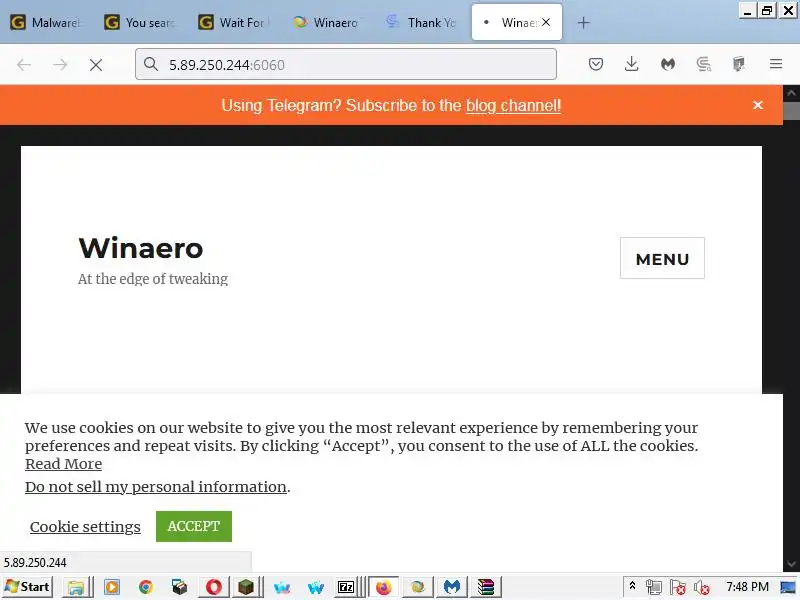The image size is (800, 600).
Task: Open the shield extension toolbar icon
Action: tap(739, 64)
